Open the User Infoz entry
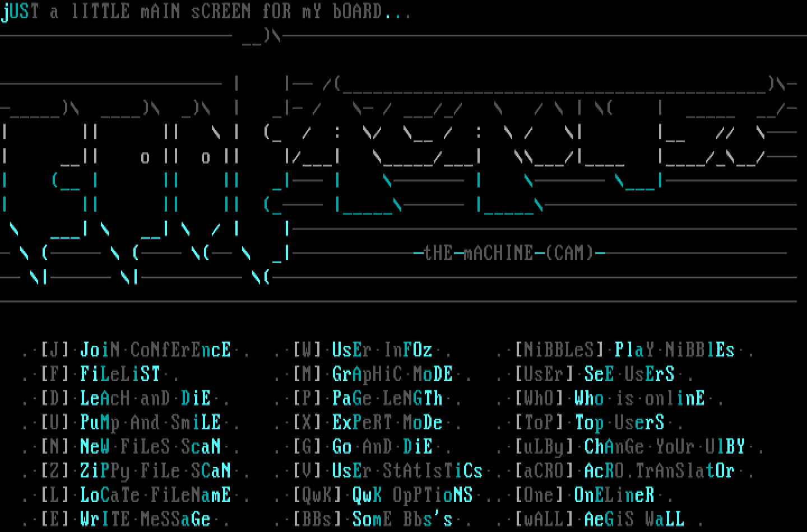The height and width of the screenshot is (532, 807). pos(382,350)
